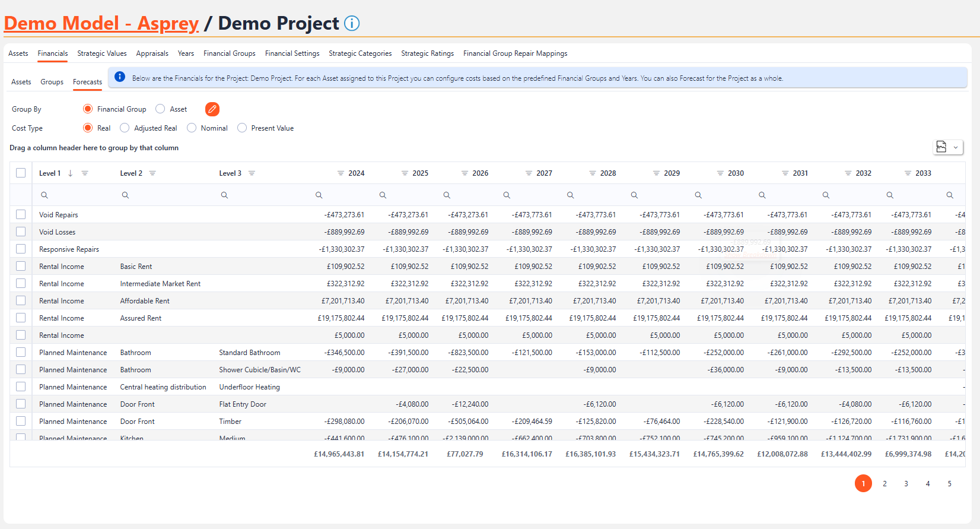
Task: Click the Level 1 sort arrow
Action: 71,173
